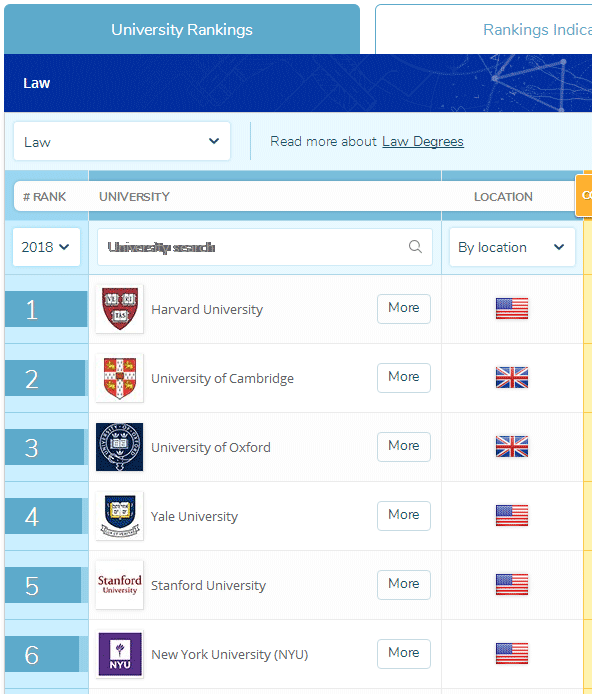592x694 pixels.
Task: Click the New York University (NYU) name
Action: click(x=230, y=655)
